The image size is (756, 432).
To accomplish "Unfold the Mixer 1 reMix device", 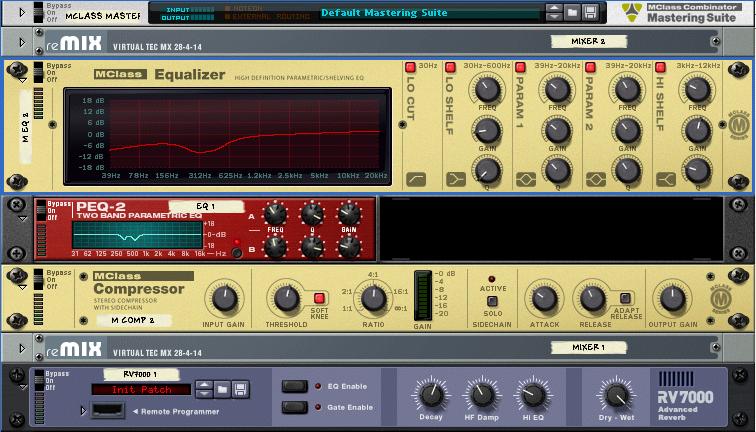I will pos(22,348).
